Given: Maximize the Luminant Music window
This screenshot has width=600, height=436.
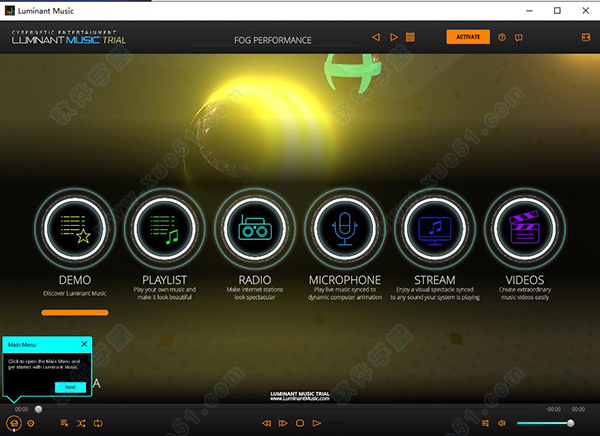Looking at the screenshot, I should 558,10.
